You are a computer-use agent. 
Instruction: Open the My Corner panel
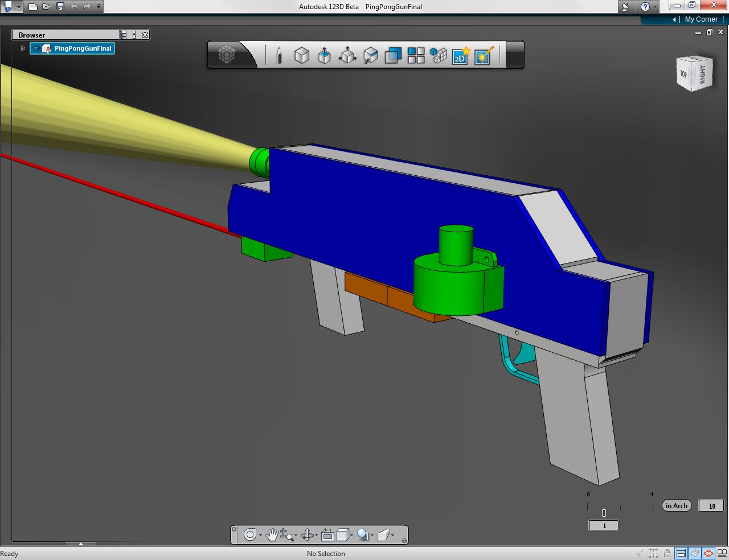tap(701, 19)
